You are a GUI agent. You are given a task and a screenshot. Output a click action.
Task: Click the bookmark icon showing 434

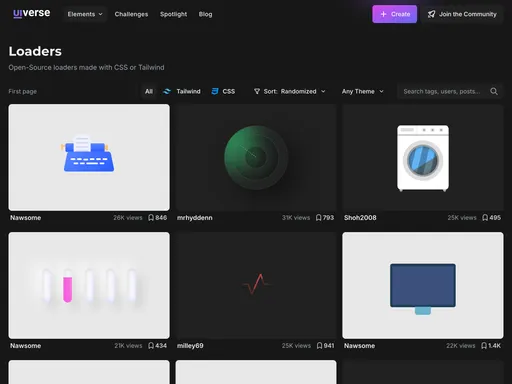151,346
